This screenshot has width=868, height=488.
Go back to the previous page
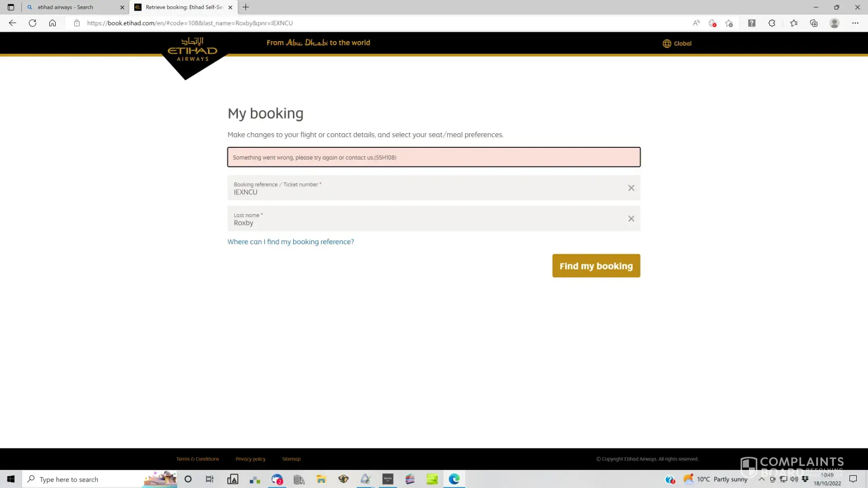pyautogui.click(x=12, y=23)
